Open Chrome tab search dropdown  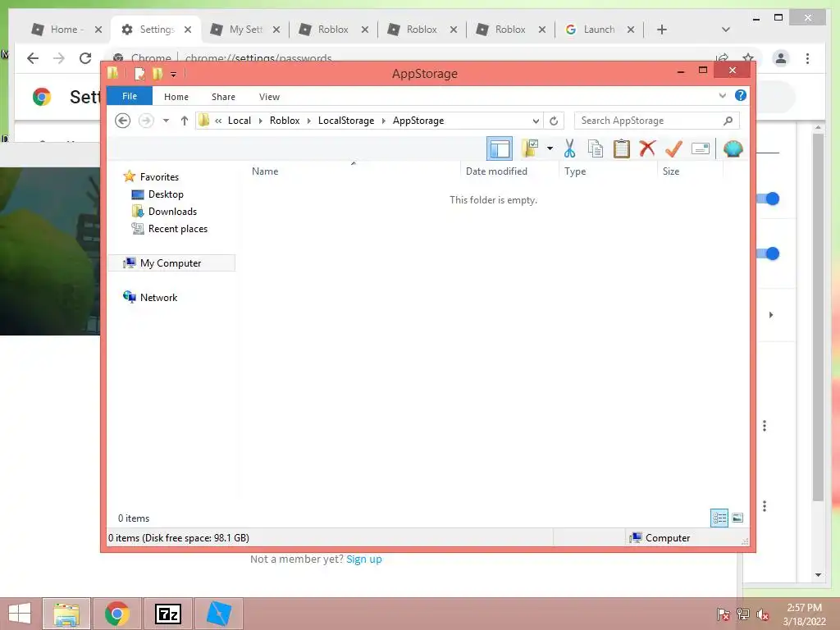725,30
